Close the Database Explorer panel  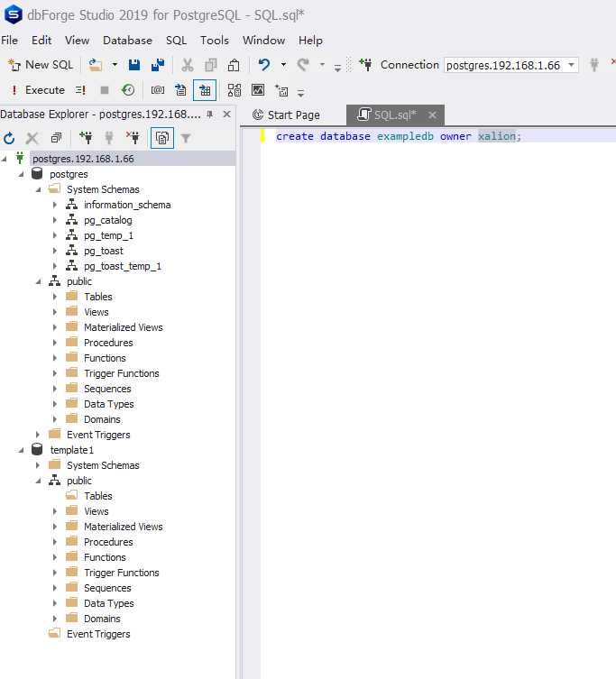click(x=226, y=115)
